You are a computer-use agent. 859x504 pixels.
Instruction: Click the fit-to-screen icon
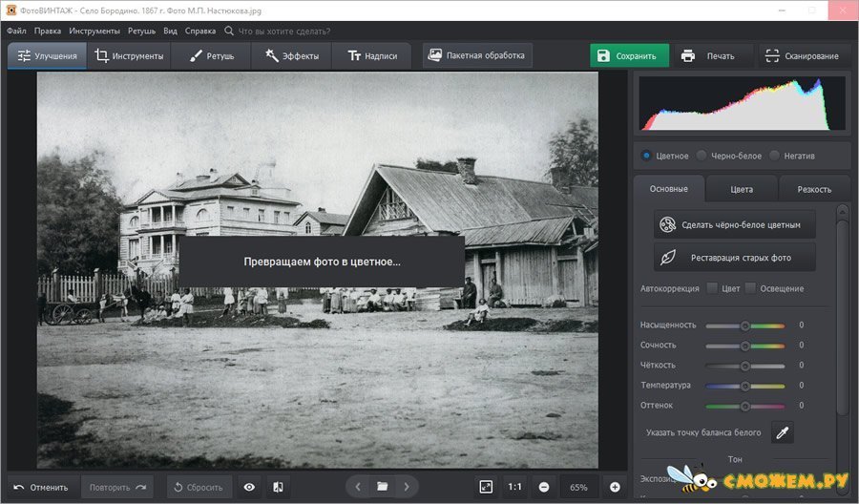pos(486,487)
